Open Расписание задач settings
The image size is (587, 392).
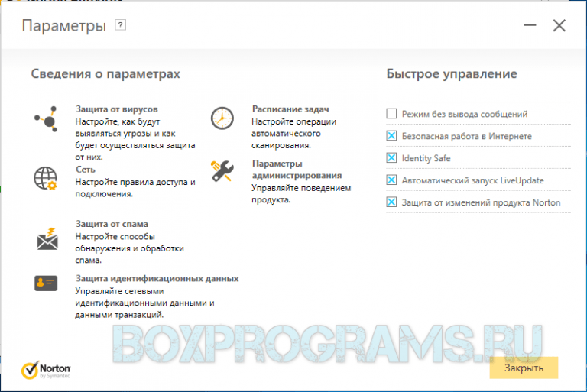tap(290, 109)
